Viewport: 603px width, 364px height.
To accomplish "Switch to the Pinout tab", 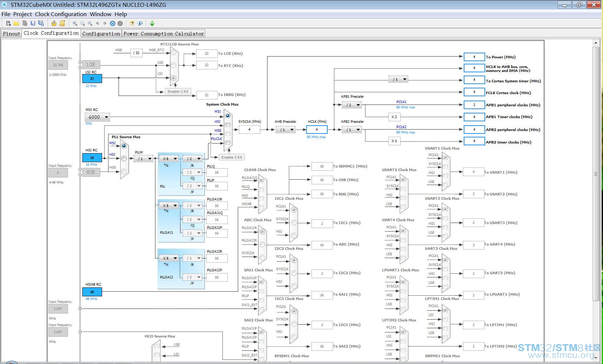I will (x=11, y=33).
